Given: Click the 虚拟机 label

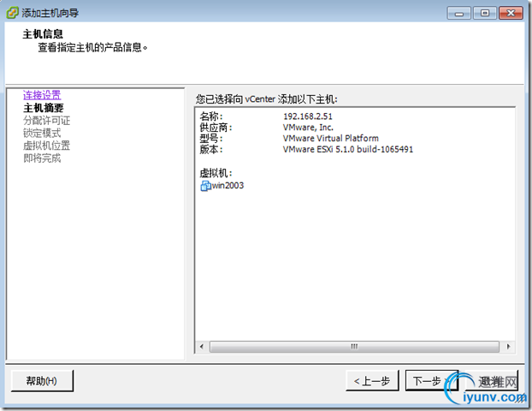Looking at the screenshot, I should (216, 173).
